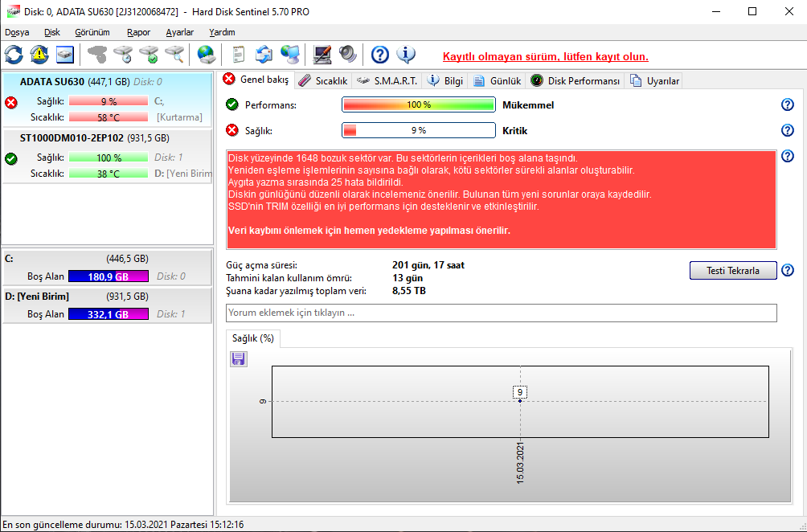Switch to the Disk Performansı tab
807x532 pixels.
pos(576,81)
